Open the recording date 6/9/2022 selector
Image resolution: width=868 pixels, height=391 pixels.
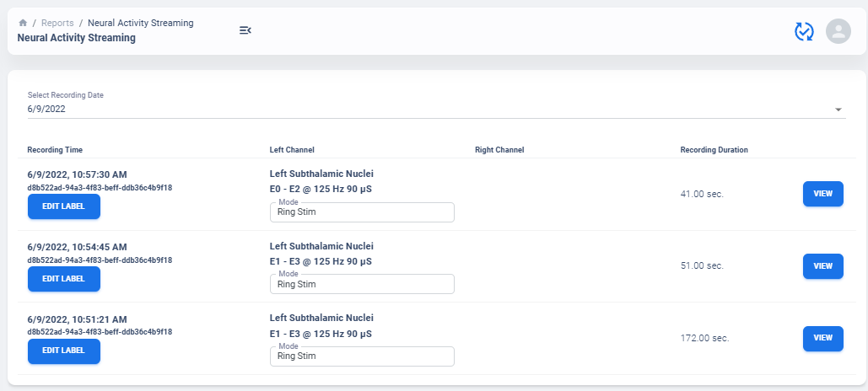[x=422, y=109]
